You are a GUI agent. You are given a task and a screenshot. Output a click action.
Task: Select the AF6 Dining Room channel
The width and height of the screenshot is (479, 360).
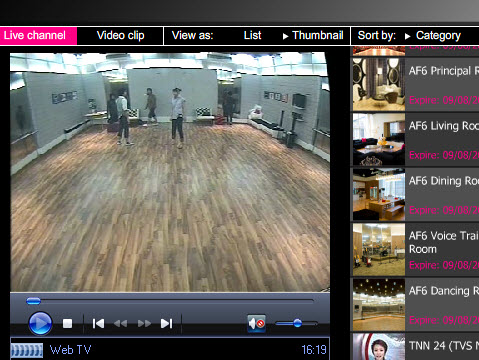[x=416, y=194]
